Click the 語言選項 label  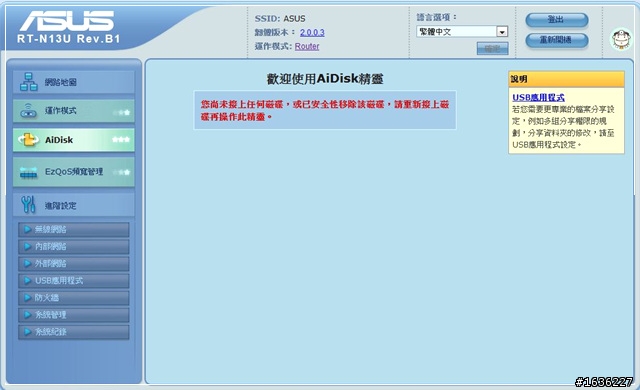pyautogui.click(x=437, y=17)
